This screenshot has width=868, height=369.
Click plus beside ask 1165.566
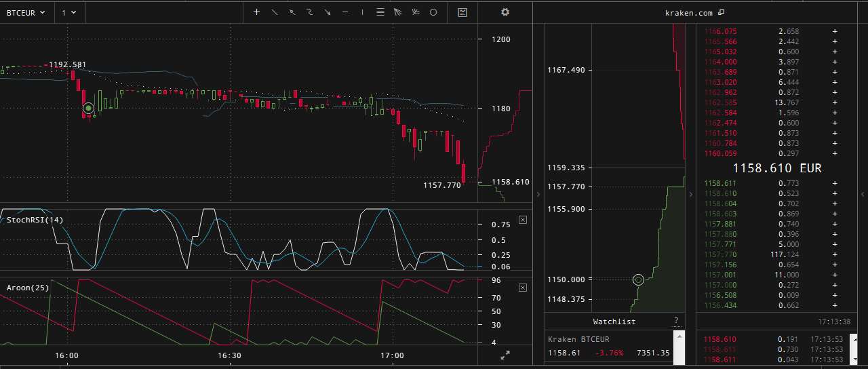(835, 41)
